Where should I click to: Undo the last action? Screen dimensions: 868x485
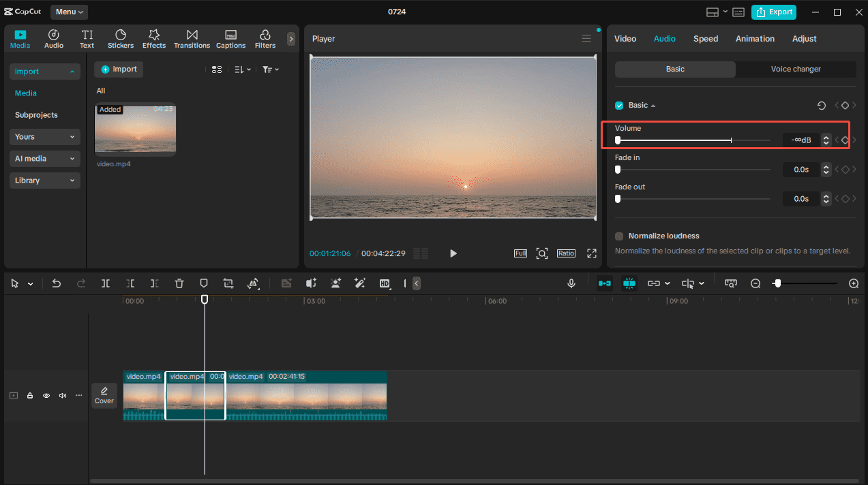coord(57,283)
